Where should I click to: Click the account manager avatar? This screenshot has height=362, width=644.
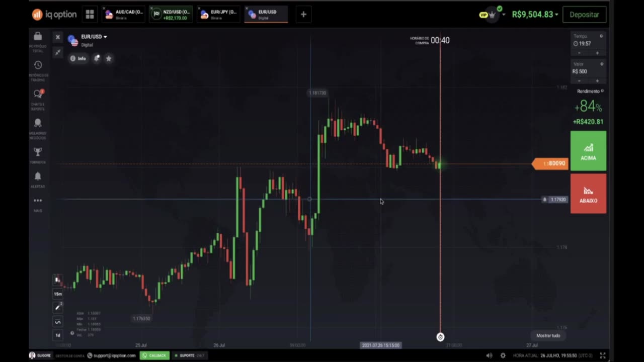click(x=32, y=355)
